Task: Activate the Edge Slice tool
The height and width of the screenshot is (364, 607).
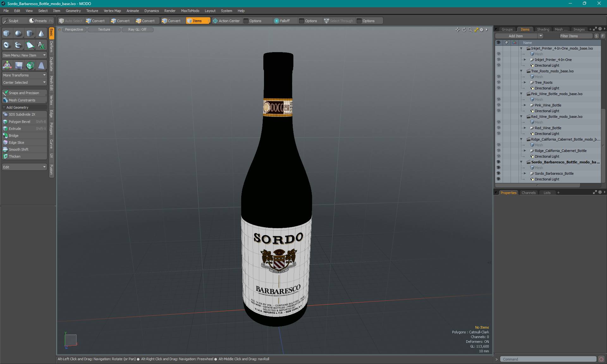Action: [24, 143]
